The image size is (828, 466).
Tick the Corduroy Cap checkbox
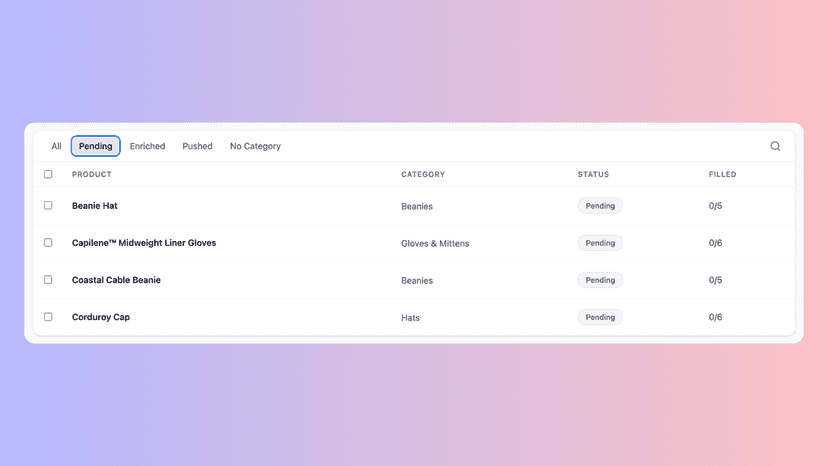(48, 316)
